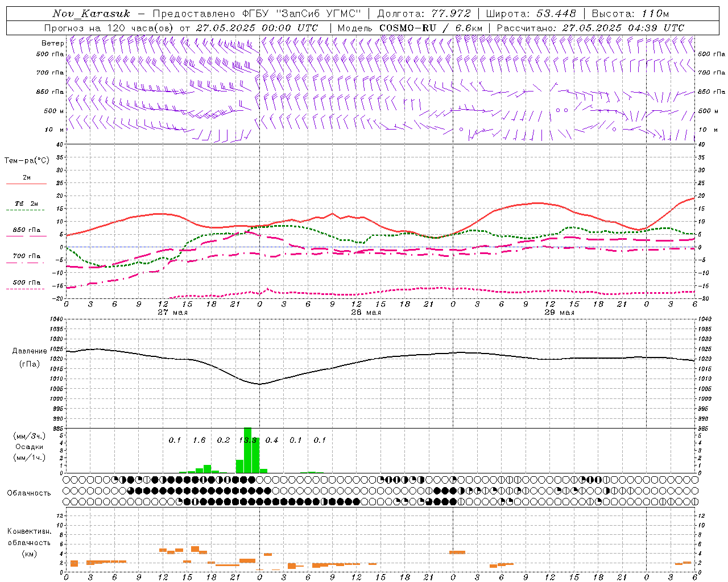This screenshot has width=728, height=582.
Task: Click the '27 мая' date label
Action: 172,313
